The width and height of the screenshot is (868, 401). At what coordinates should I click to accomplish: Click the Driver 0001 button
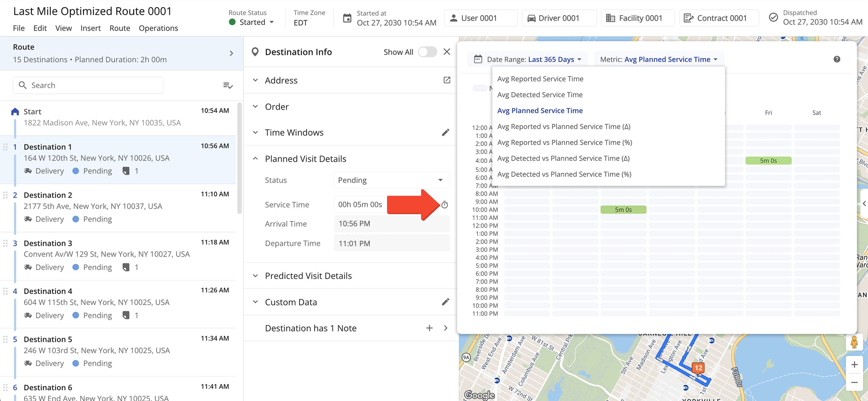tap(559, 18)
